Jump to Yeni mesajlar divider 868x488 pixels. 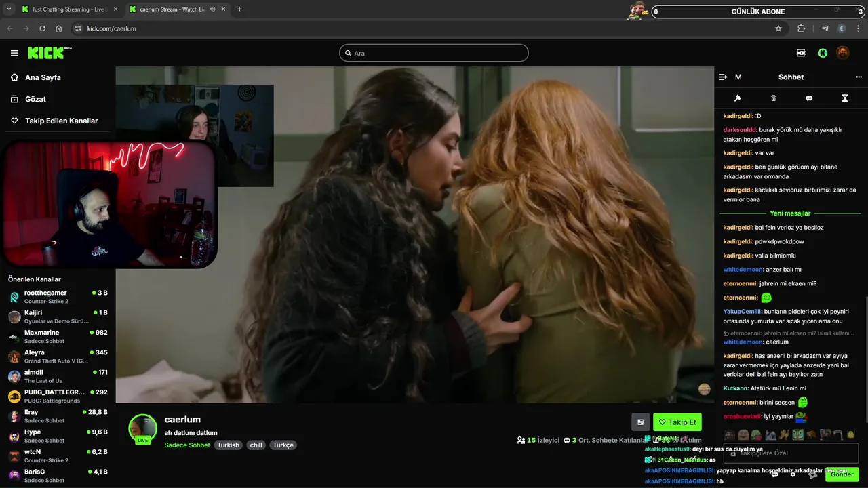click(x=790, y=213)
